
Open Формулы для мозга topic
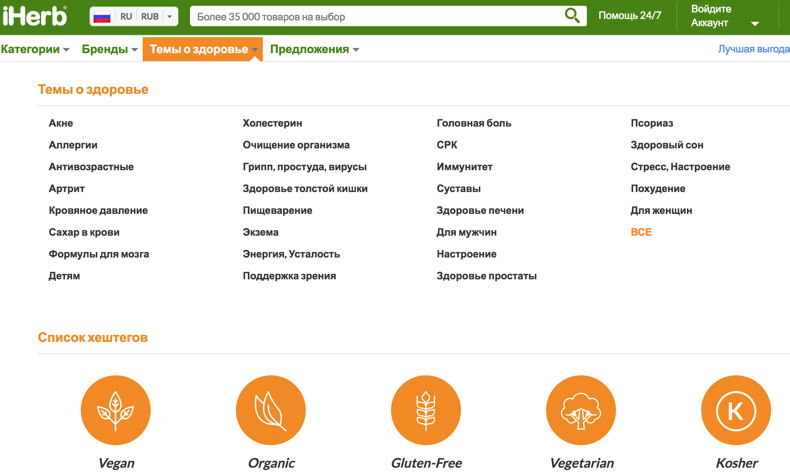coord(99,254)
